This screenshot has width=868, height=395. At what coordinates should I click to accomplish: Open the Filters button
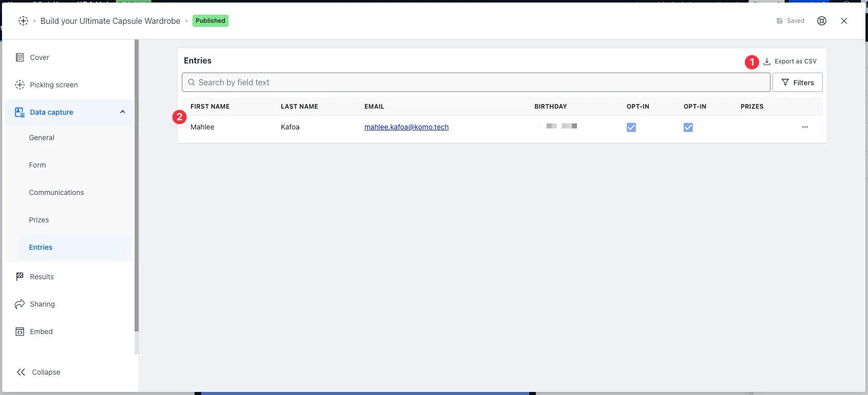coord(797,82)
